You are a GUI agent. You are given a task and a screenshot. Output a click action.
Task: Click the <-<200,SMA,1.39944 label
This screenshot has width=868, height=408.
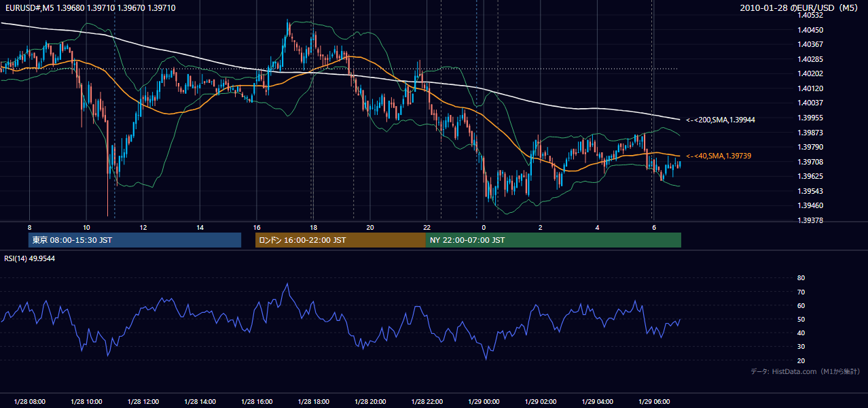721,120
